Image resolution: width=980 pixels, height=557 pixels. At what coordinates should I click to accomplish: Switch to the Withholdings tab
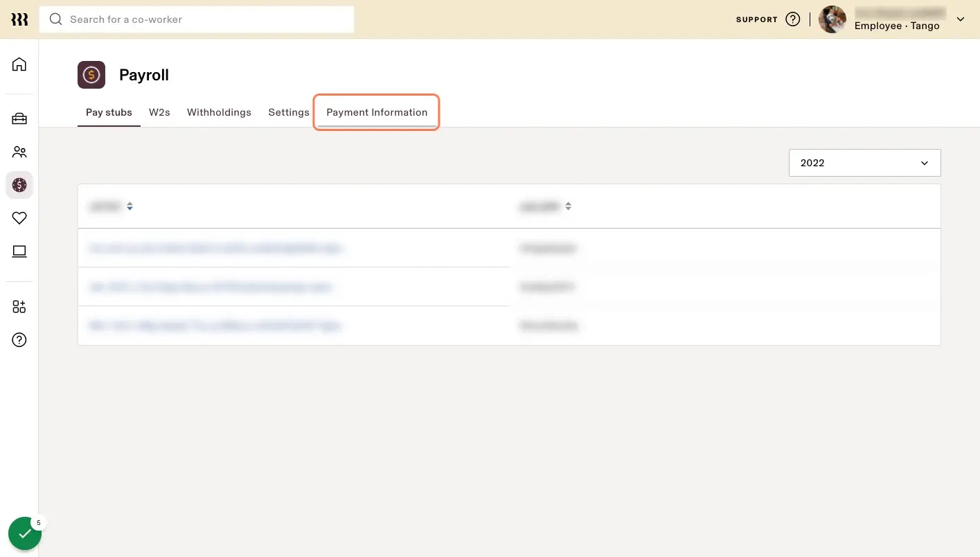219,112
